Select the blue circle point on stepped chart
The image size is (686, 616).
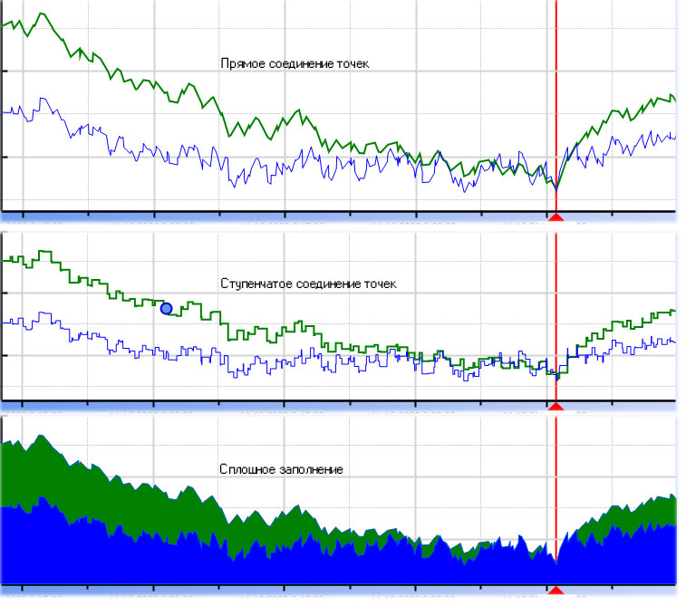166,309
